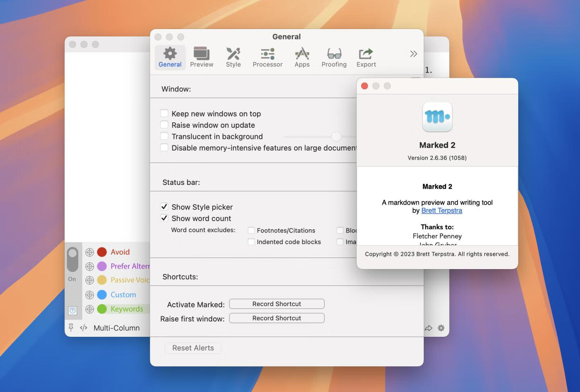Image resolution: width=580 pixels, height=392 pixels.
Task: Enable Raise window on update
Action: click(x=164, y=124)
